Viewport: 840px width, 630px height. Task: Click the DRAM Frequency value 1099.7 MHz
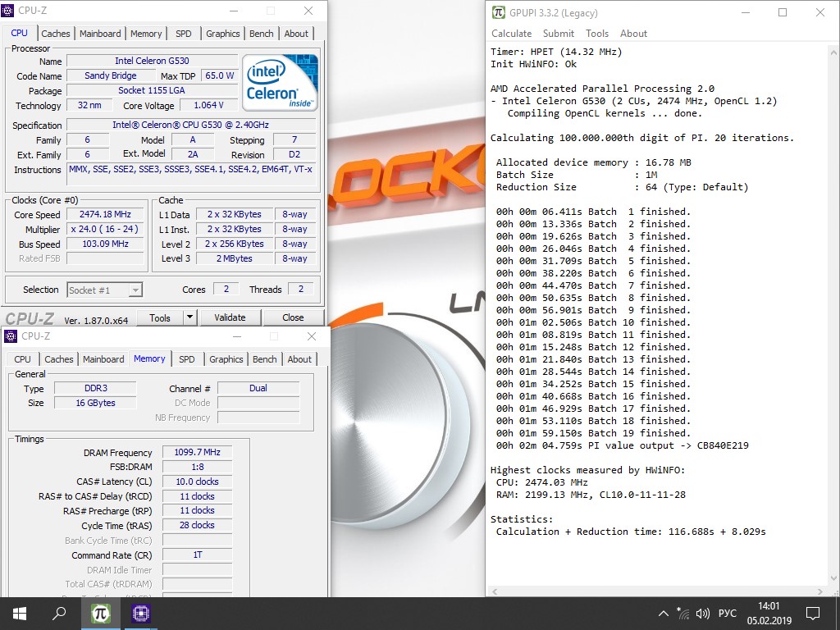pyautogui.click(x=197, y=452)
